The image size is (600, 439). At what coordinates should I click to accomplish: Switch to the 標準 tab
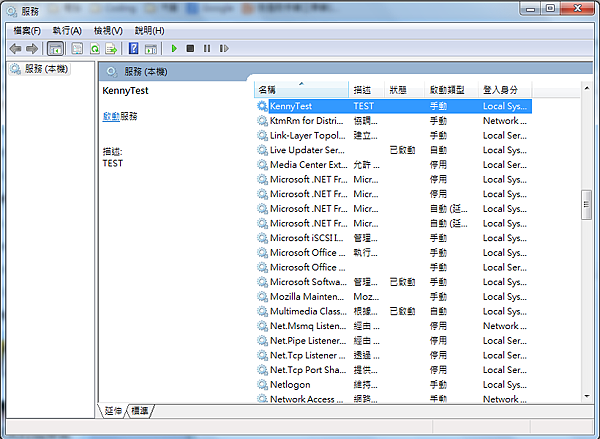click(140, 411)
